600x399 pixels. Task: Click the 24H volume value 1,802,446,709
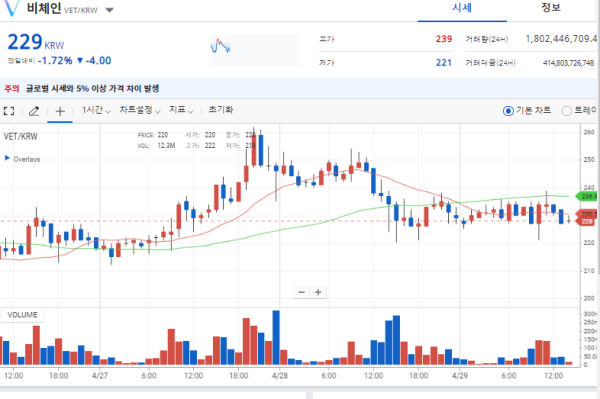click(561, 39)
